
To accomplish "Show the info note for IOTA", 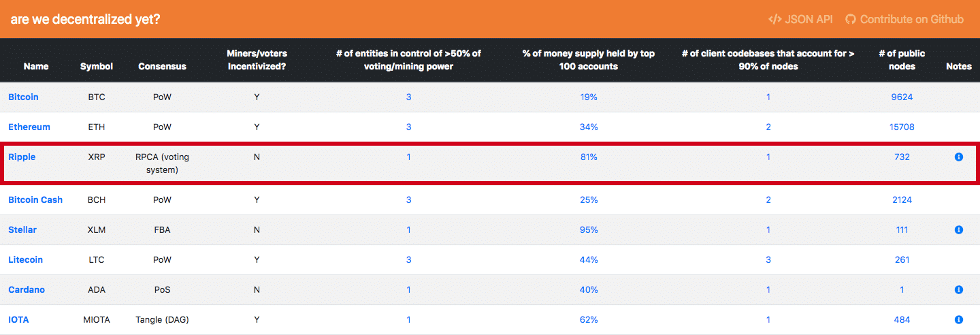I will click(x=959, y=319).
